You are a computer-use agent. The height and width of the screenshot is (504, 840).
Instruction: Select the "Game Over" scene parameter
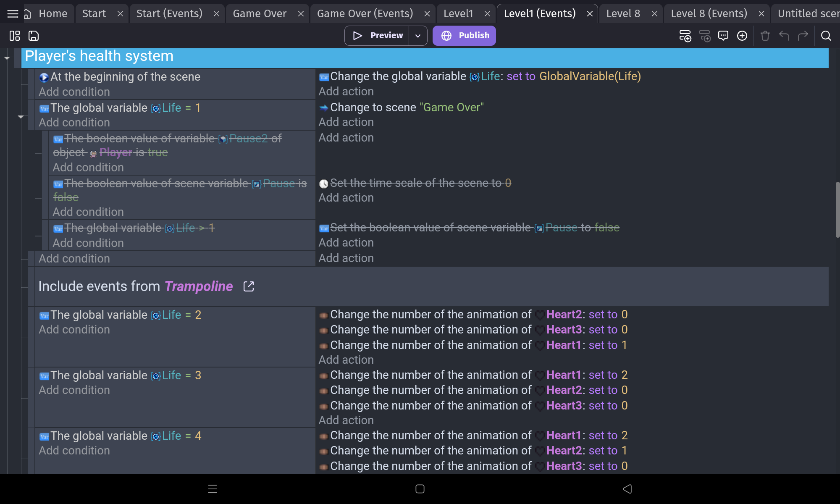451,108
